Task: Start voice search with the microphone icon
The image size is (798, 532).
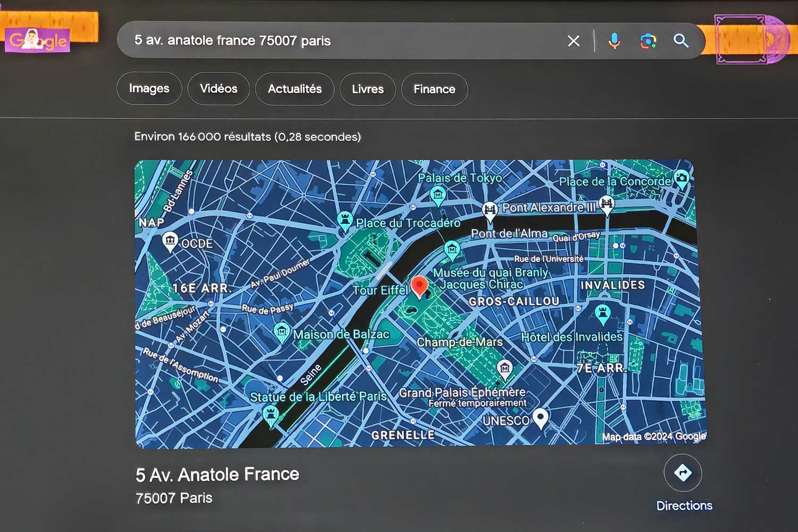Action: pyautogui.click(x=614, y=41)
